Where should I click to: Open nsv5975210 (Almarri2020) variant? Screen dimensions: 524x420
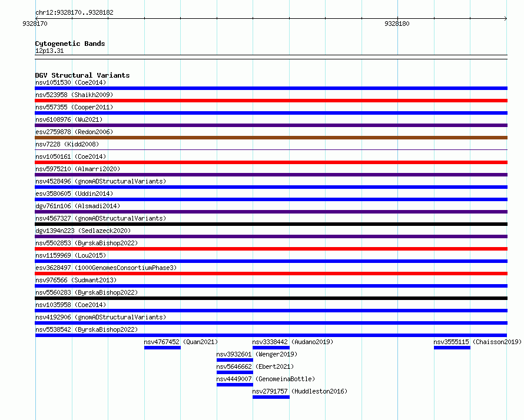(78, 169)
